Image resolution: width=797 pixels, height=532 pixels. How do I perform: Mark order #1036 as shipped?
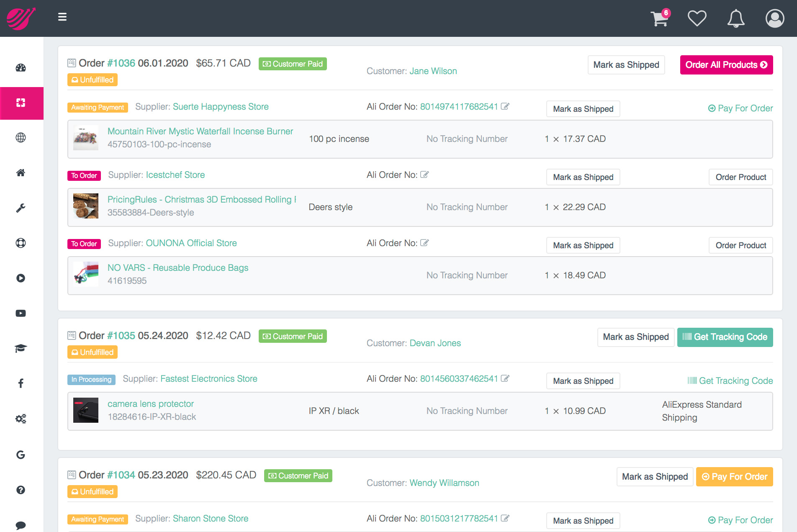626,65
